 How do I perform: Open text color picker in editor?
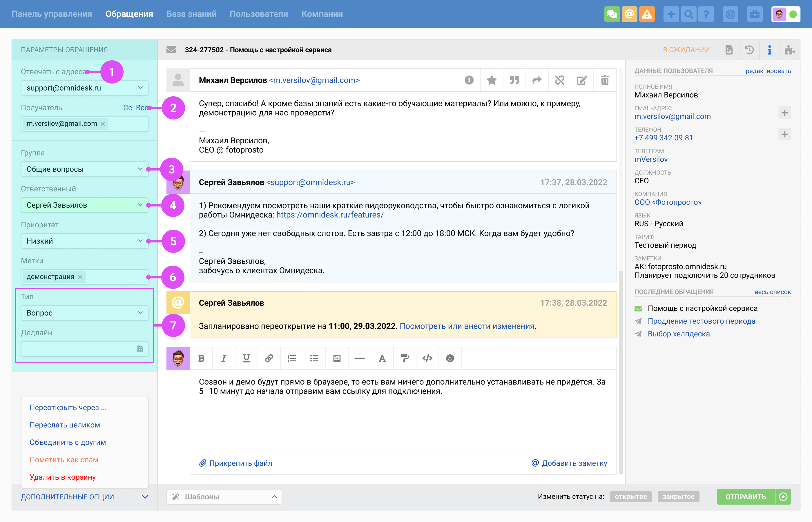[x=382, y=358]
